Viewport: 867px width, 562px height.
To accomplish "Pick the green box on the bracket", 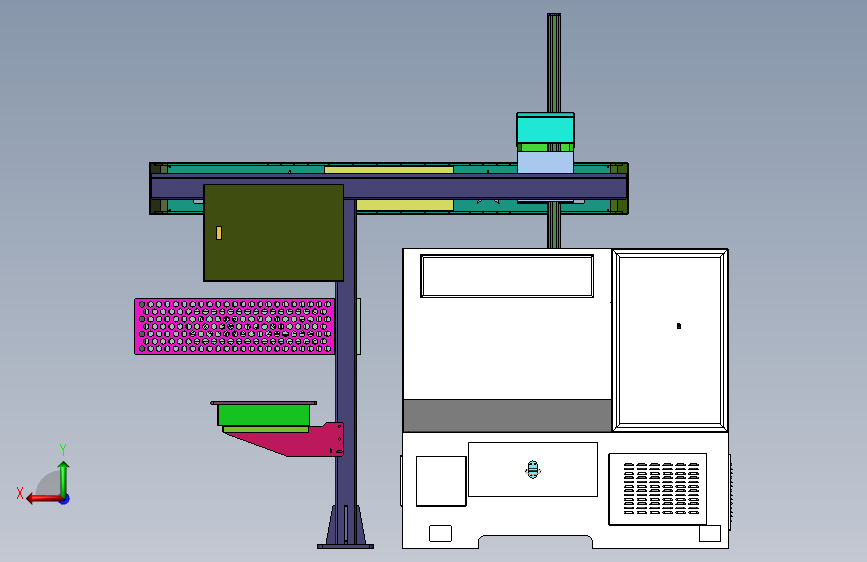I will (x=263, y=415).
